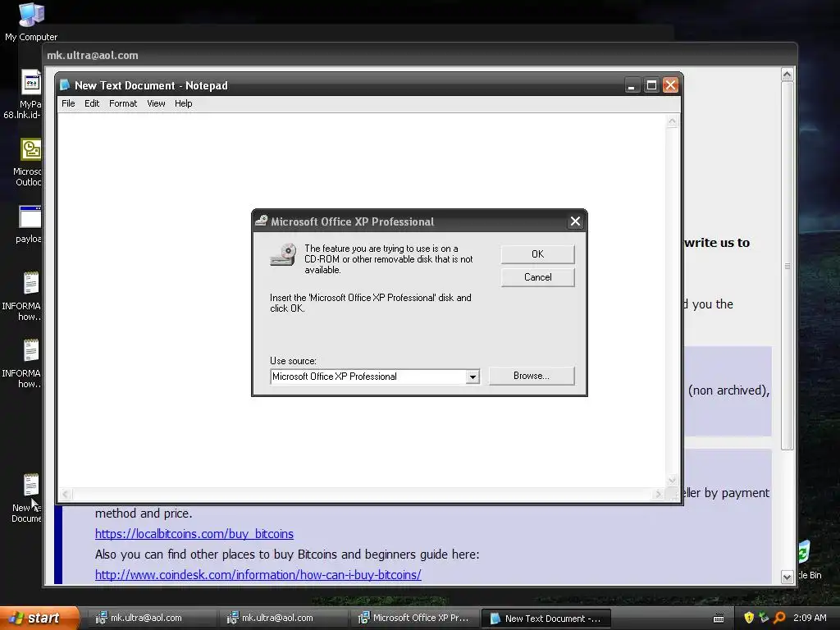Screen dimensions: 840x630
Task: Click the CD-ROM disk icon in the dialog
Action: (x=283, y=254)
